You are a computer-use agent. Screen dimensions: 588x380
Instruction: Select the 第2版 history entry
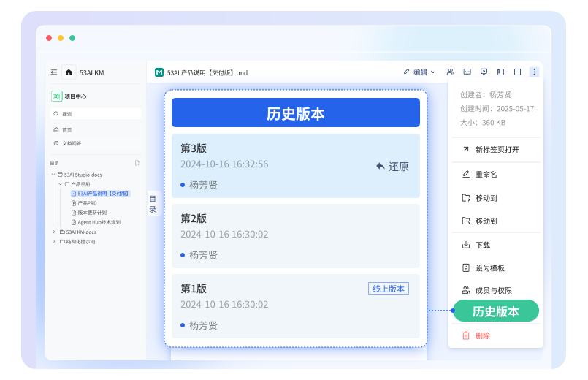pos(296,236)
